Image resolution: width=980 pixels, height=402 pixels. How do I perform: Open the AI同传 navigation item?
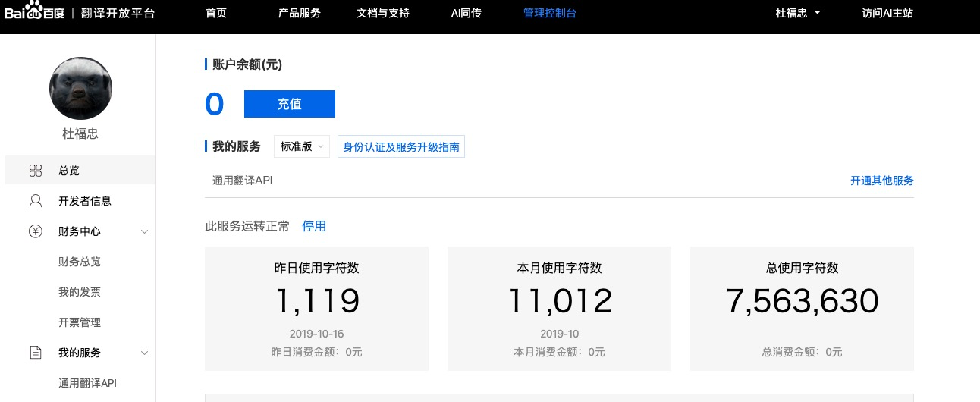[x=466, y=13]
